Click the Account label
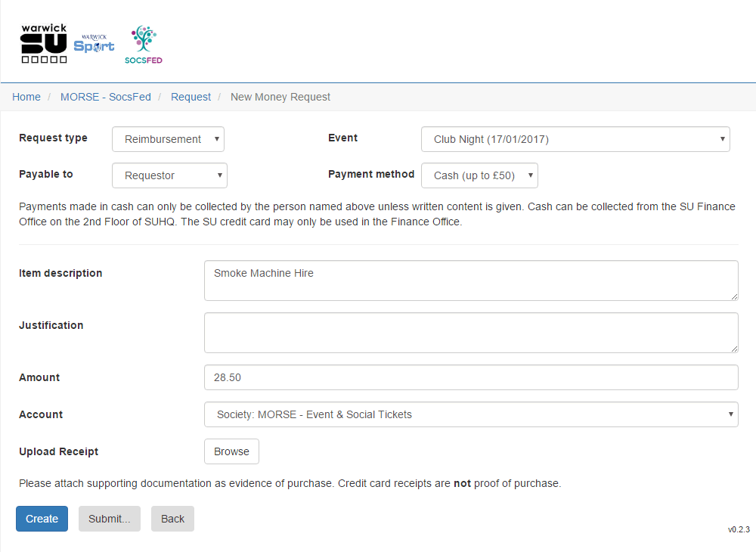 click(x=41, y=414)
